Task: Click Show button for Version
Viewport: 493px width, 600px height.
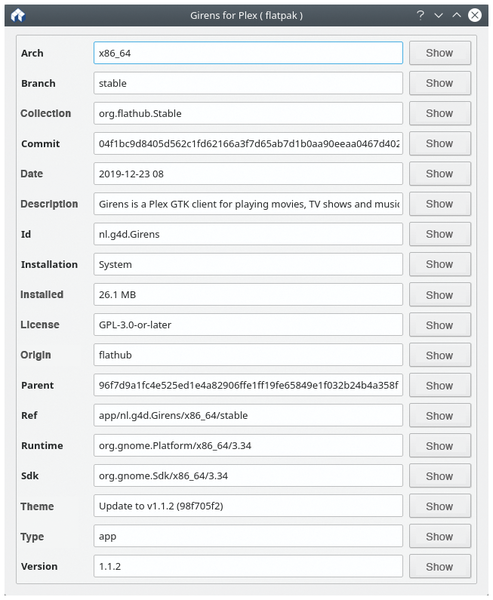Action: [440, 567]
